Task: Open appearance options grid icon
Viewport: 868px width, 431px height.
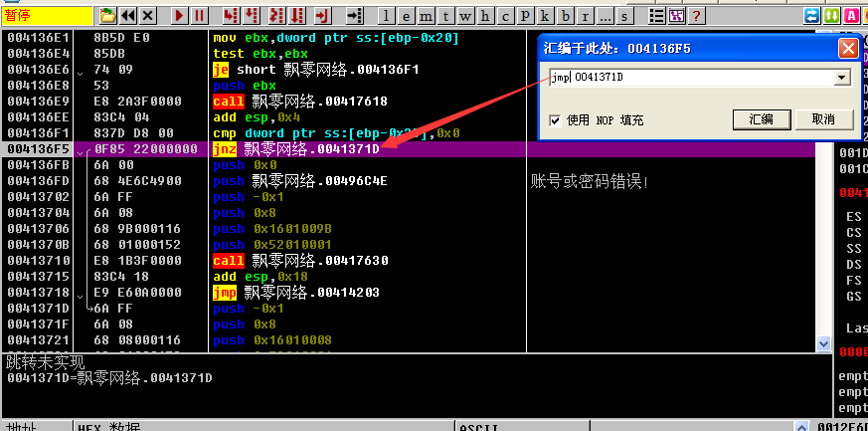Action: tap(676, 16)
